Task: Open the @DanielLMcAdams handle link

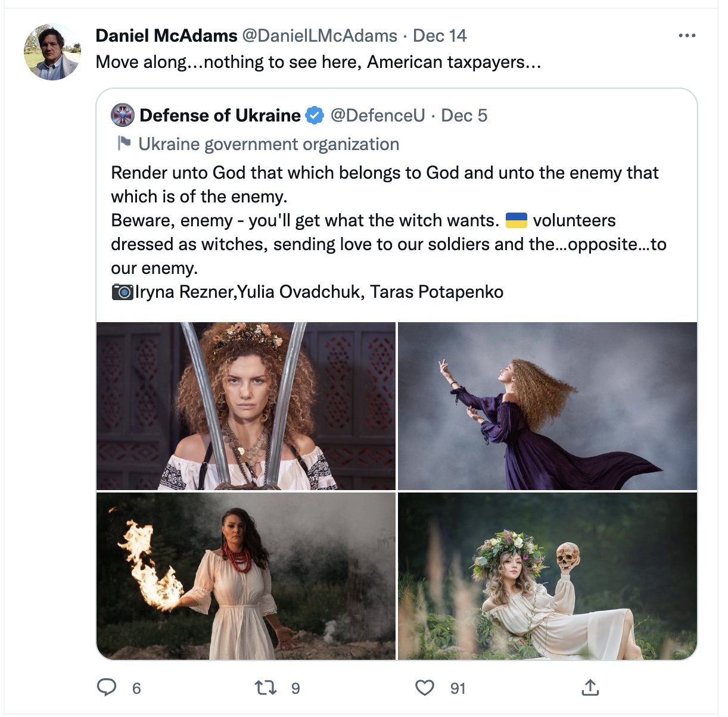Action: (x=319, y=36)
